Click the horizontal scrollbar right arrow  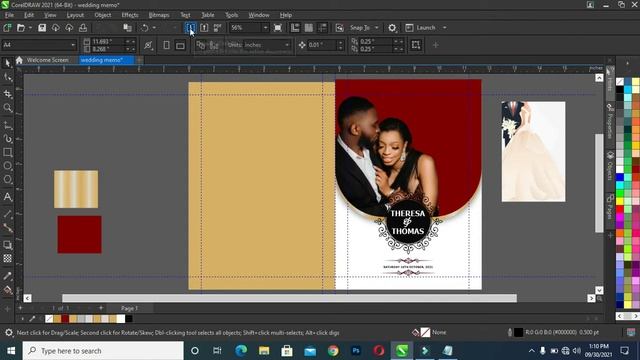(591, 298)
